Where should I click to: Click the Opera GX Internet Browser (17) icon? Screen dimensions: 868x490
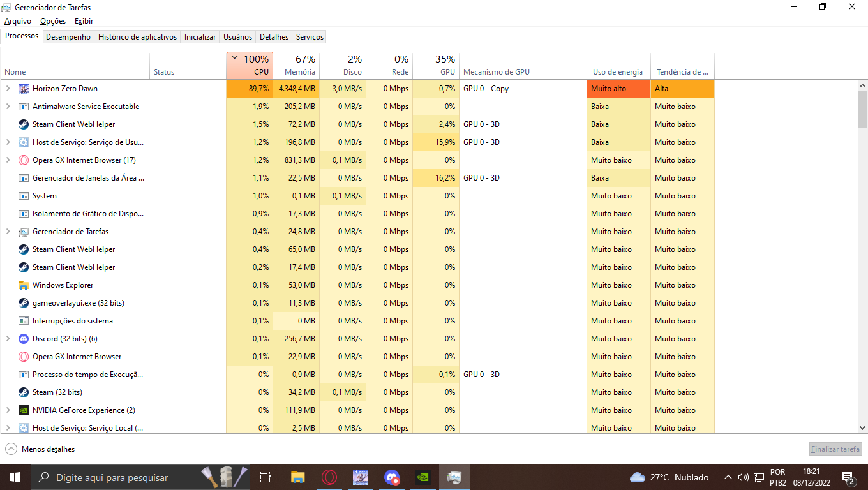pos(24,160)
